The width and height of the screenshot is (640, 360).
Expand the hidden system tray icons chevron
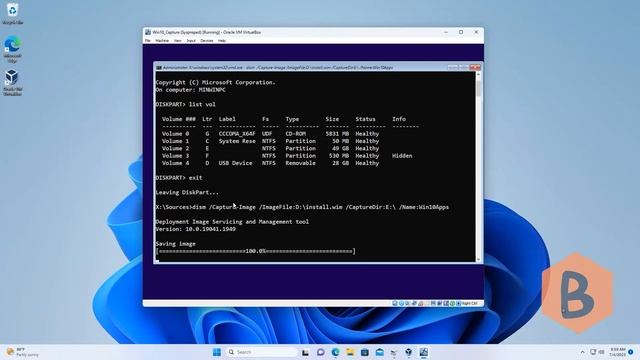(x=582, y=352)
